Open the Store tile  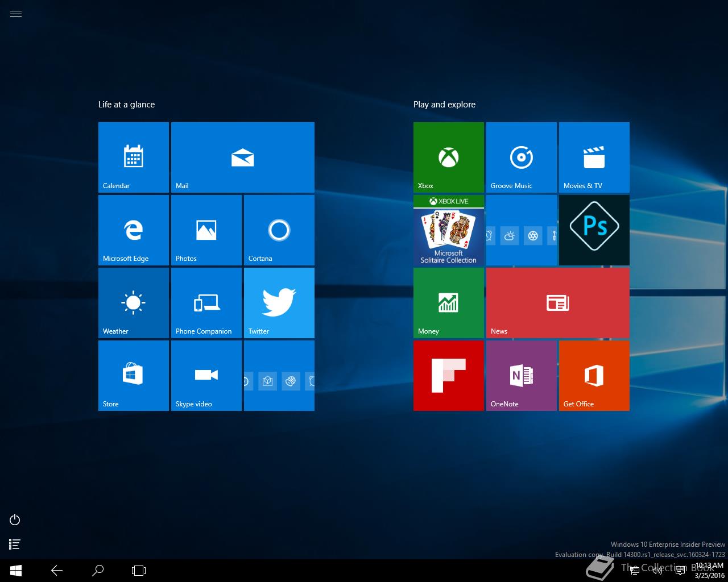134,376
